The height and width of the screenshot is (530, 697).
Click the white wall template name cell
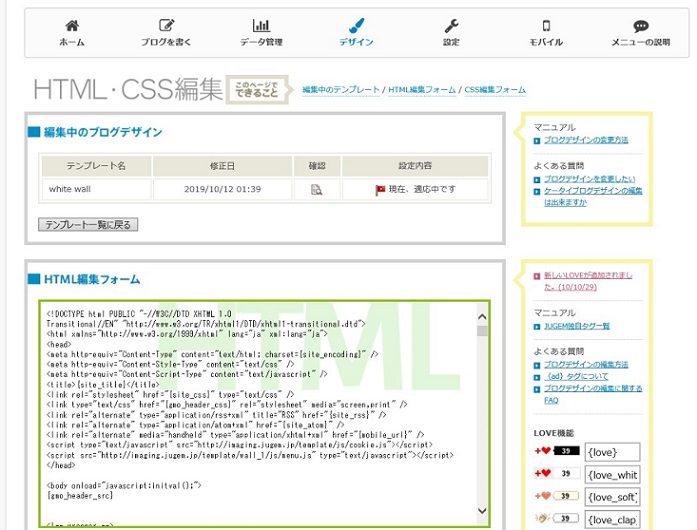click(96, 189)
